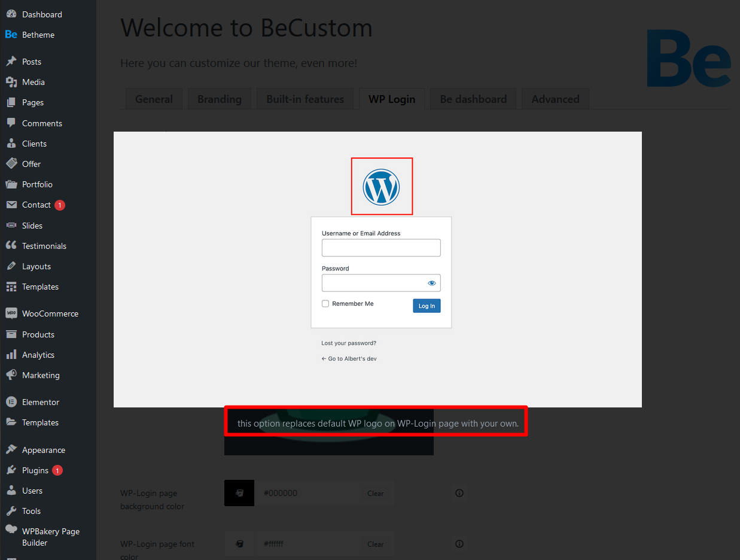This screenshot has width=740, height=560.
Task: Click the Layouts pencil icon
Action: [x=11, y=266]
